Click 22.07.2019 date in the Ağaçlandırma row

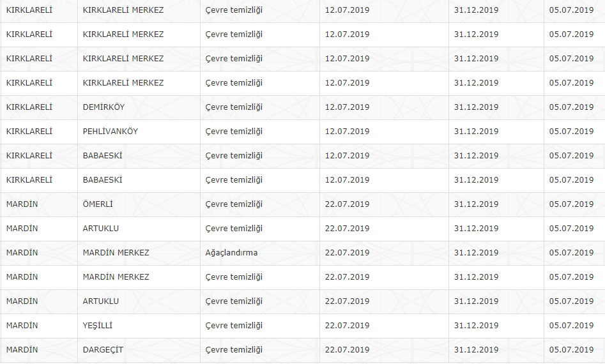tap(348, 253)
